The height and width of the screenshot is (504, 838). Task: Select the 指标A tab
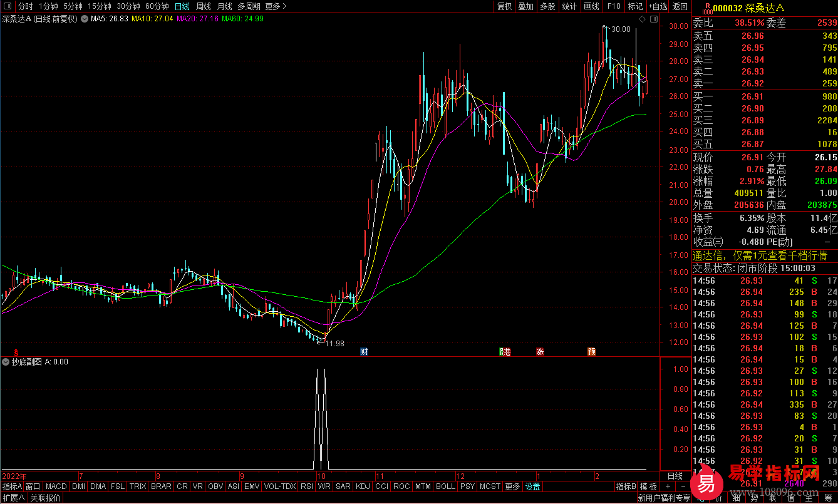pos(12,486)
